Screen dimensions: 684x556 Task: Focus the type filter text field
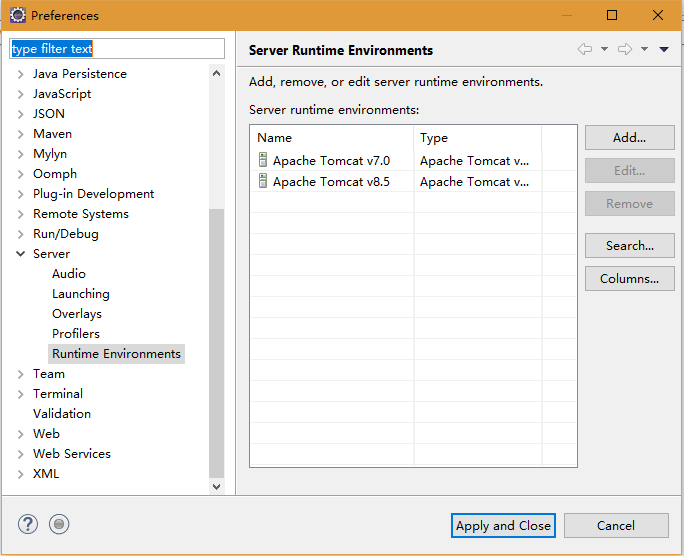(x=117, y=48)
